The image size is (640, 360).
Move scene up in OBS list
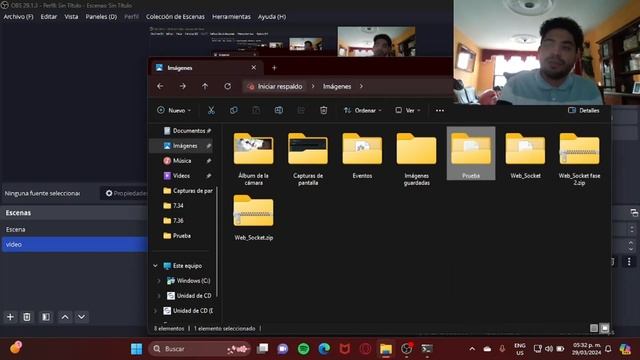click(65, 317)
